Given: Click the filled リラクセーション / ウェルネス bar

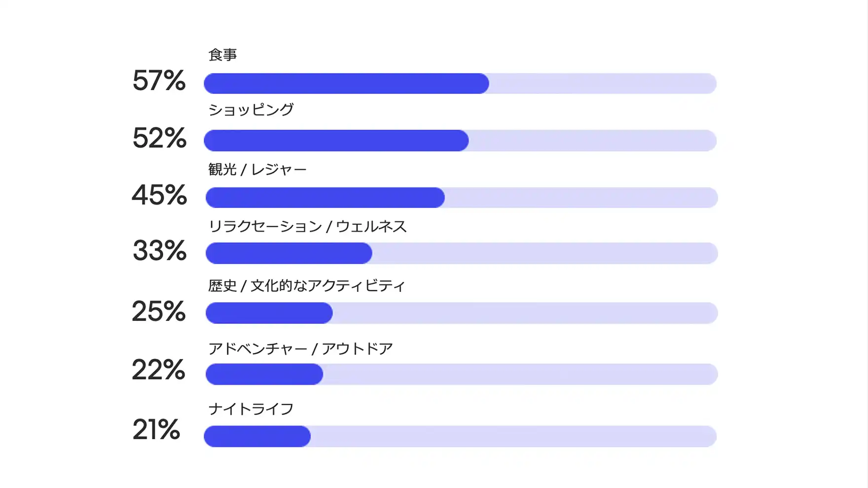Looking at the screenshot, I should pyautogui.click(x=289, y=253).
